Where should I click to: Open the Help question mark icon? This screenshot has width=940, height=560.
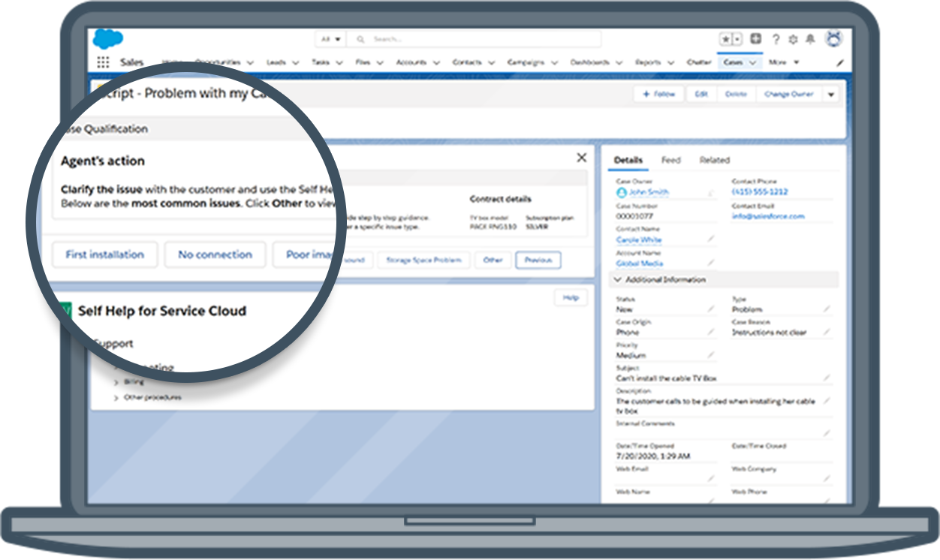point(776,40)
